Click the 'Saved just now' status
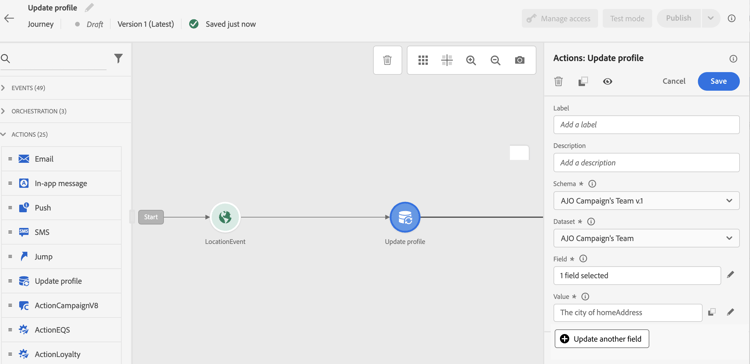 coord(231,24)
